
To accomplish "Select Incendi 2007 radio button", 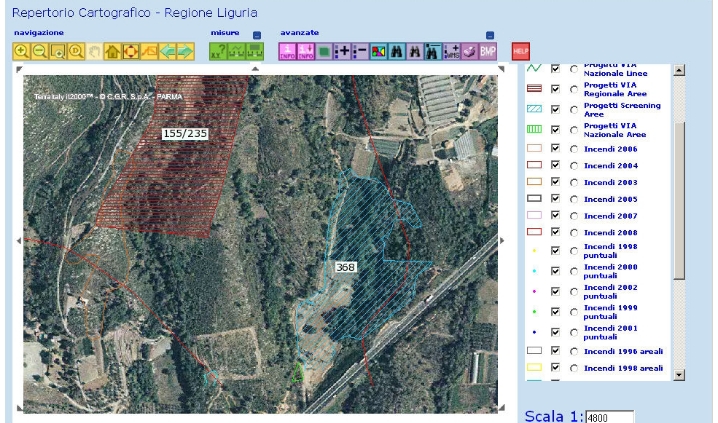I will pos(574,216).
